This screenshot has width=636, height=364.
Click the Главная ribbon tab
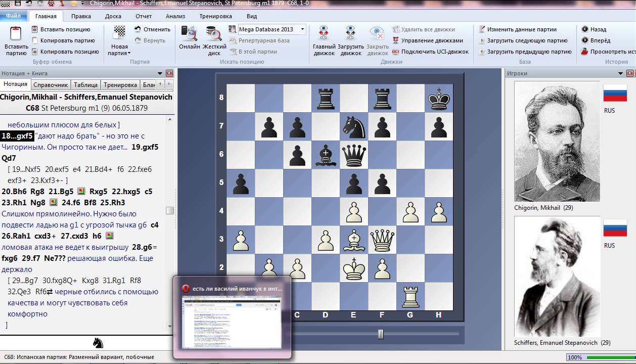46,16
